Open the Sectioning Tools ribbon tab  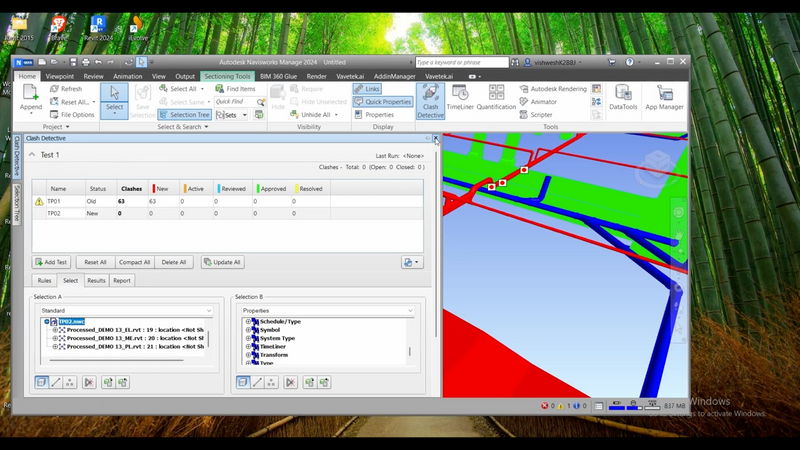pos(227,76)
